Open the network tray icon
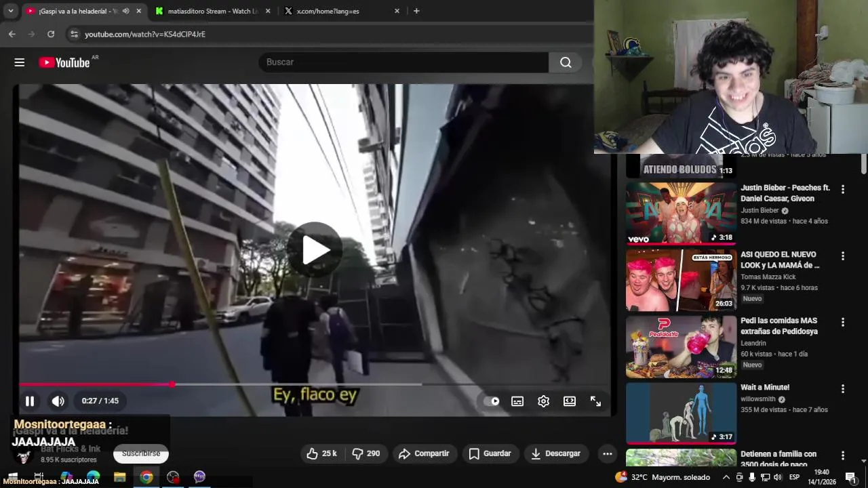868x488 pixels. 765,477
